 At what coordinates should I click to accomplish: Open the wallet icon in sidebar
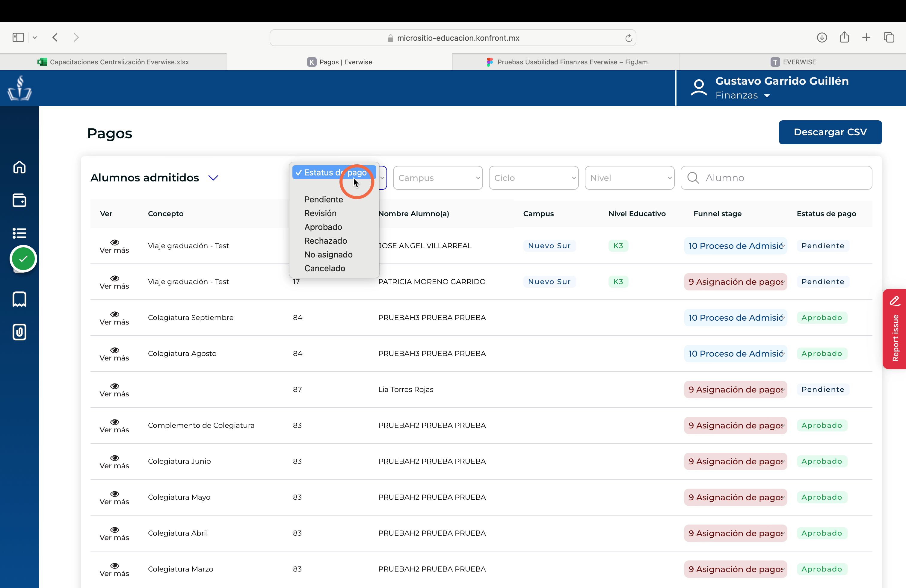pos(19,200)
